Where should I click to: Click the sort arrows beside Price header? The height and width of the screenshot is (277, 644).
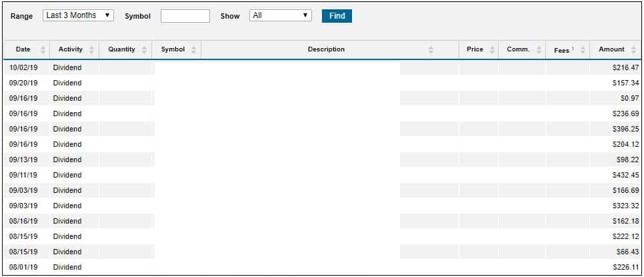coord(492,50)
